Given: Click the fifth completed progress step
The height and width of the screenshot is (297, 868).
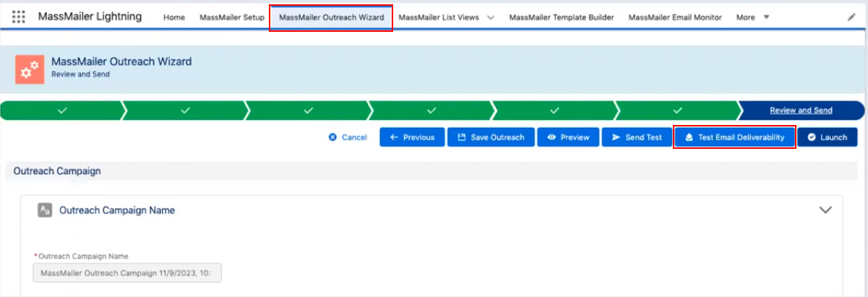Looking at the screenshot, I should pos(554,111).
